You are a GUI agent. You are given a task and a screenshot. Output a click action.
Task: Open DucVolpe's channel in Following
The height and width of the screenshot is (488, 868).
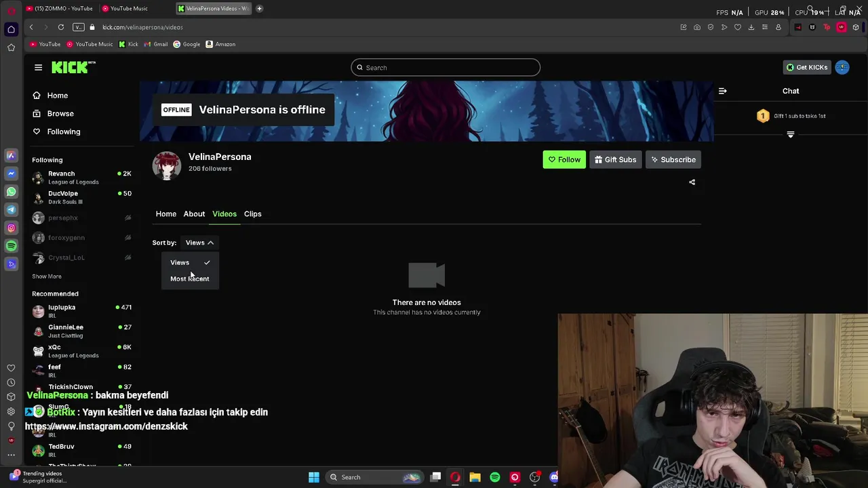[81, 197]
